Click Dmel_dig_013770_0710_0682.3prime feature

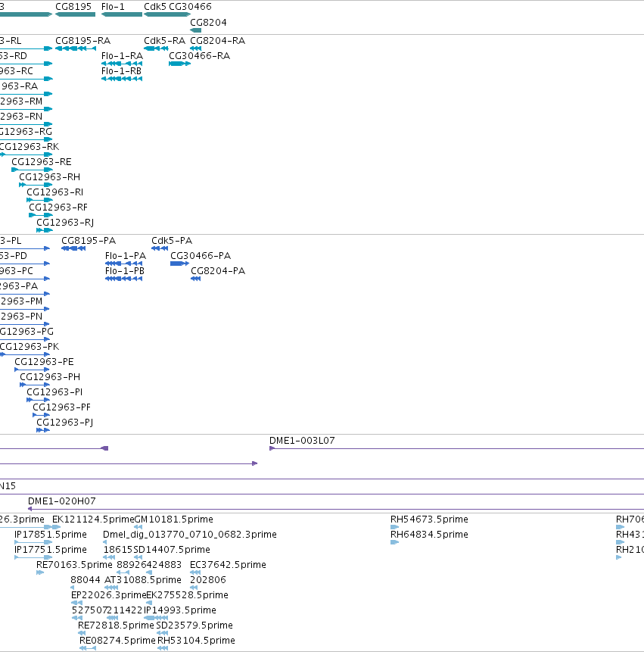pyautogui.click(x=104, y=542)
